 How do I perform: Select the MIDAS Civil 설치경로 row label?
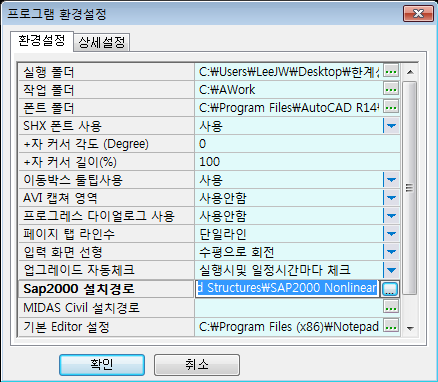[106, 307]
